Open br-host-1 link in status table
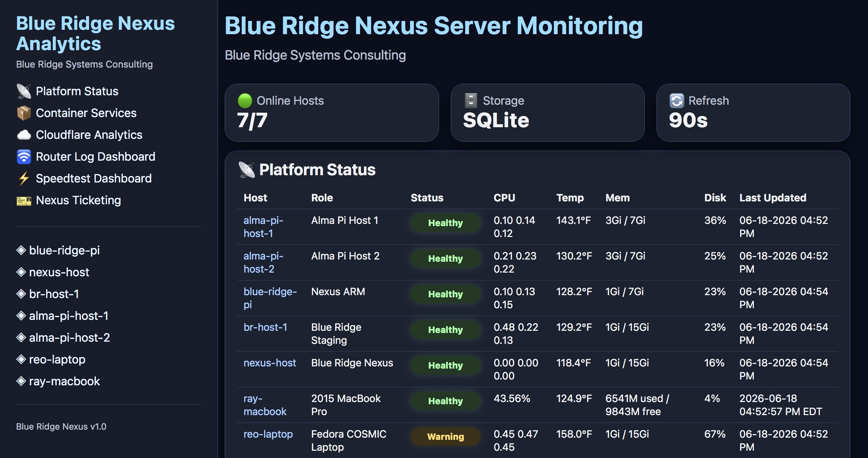Image resolution: width=868 pixels, height=458 pixels. [x=265, y=327]
